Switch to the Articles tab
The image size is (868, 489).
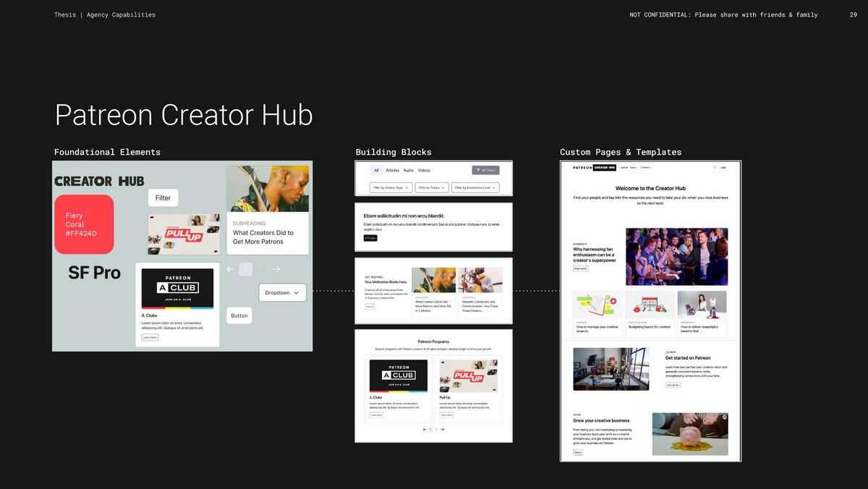pos(392,170)
